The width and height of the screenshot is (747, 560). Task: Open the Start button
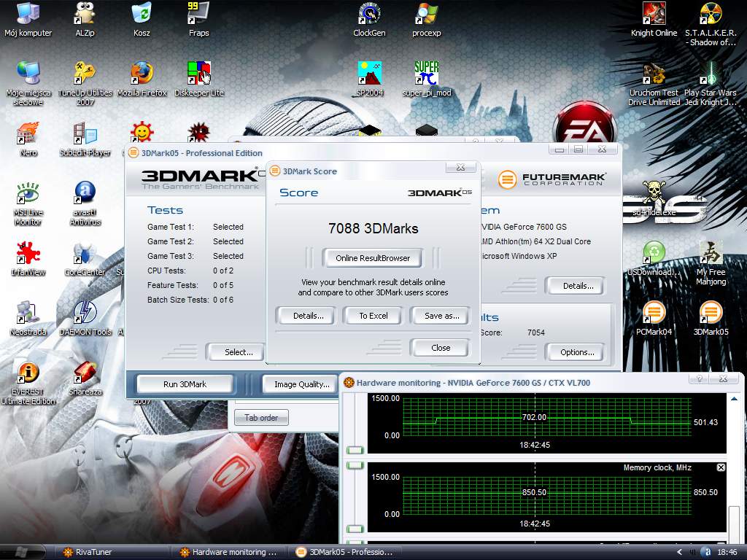21,553
